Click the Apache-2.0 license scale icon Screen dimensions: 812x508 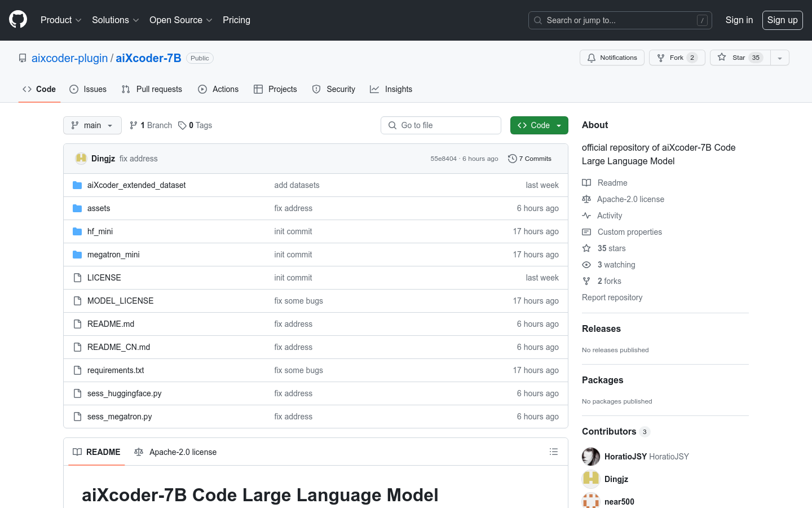[x=586, y=199]
